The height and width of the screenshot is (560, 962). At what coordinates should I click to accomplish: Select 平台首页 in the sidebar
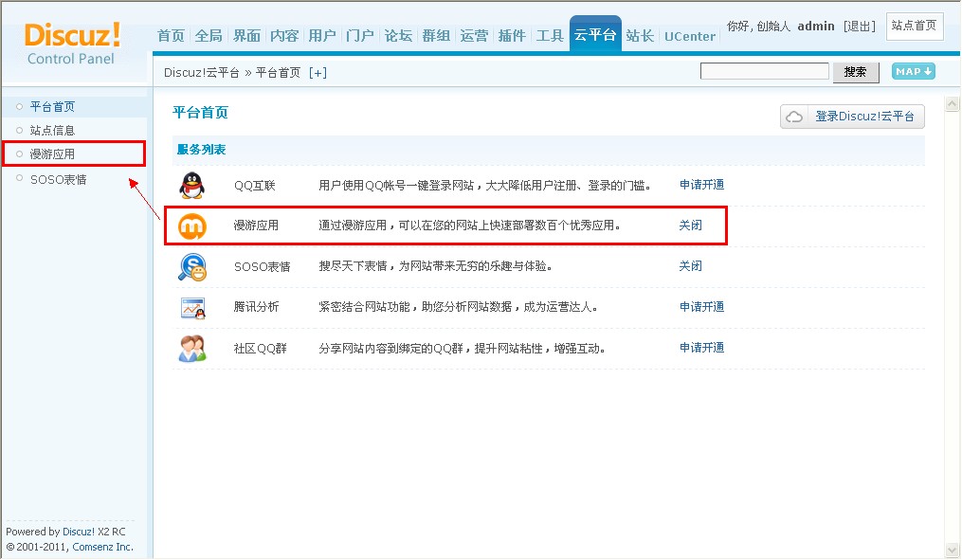52,107
